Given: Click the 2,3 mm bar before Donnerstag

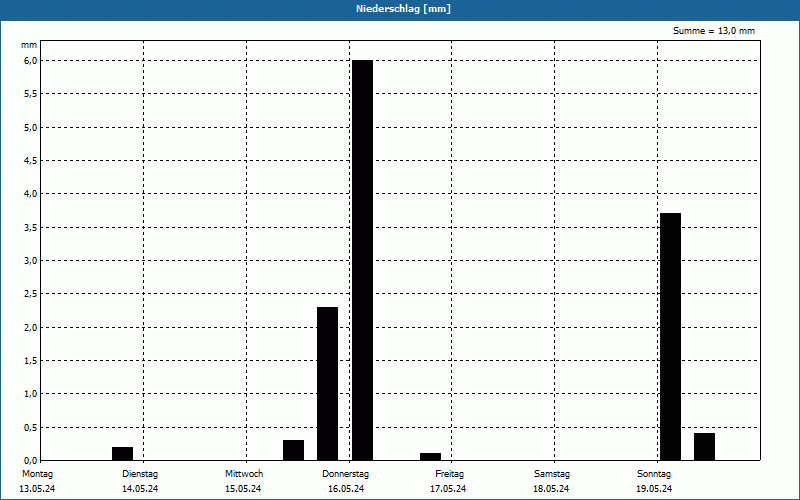Looking at the screenshot, I should (x=328, y=384).
